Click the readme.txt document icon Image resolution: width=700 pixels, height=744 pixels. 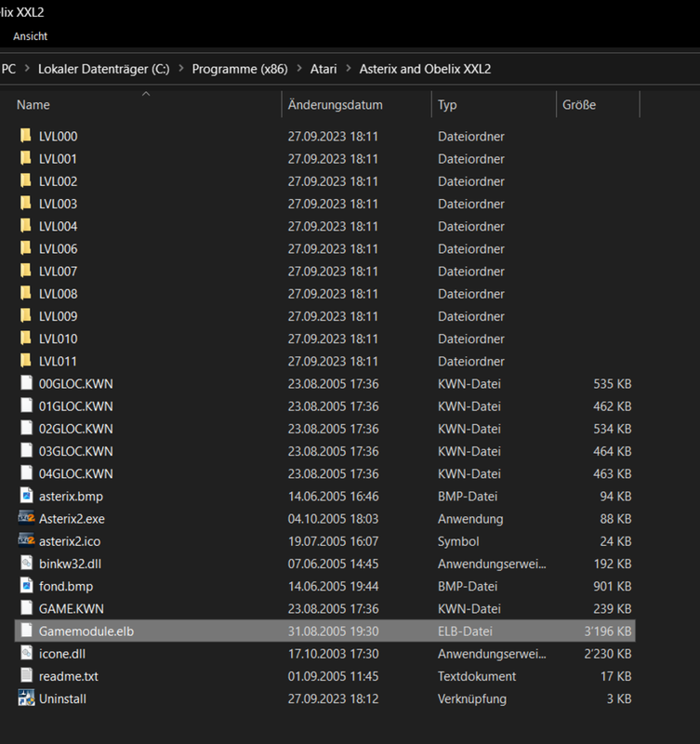27,676
